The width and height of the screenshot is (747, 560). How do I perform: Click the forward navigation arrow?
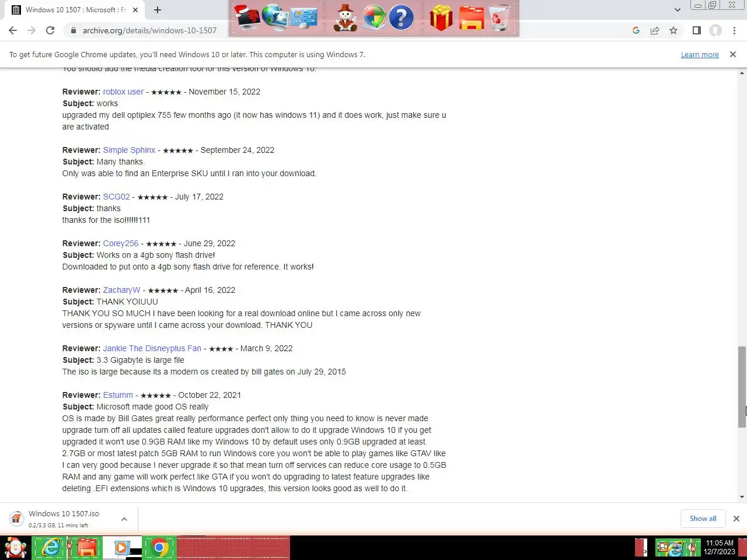pos(32,30)
